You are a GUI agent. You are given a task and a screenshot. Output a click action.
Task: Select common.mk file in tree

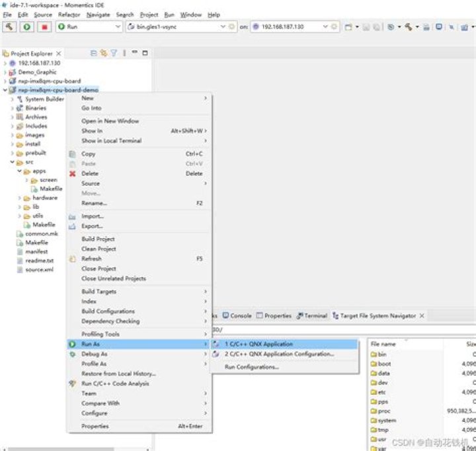tap(41, 233)
